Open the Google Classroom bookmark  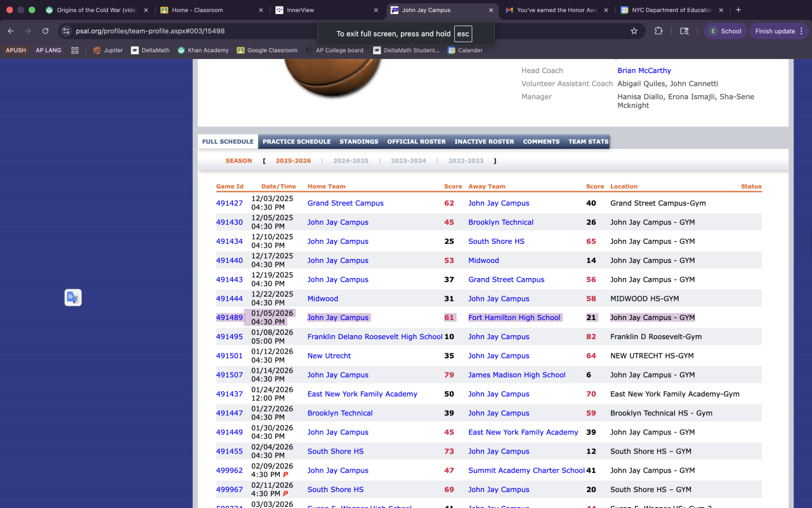coord(266,50)
